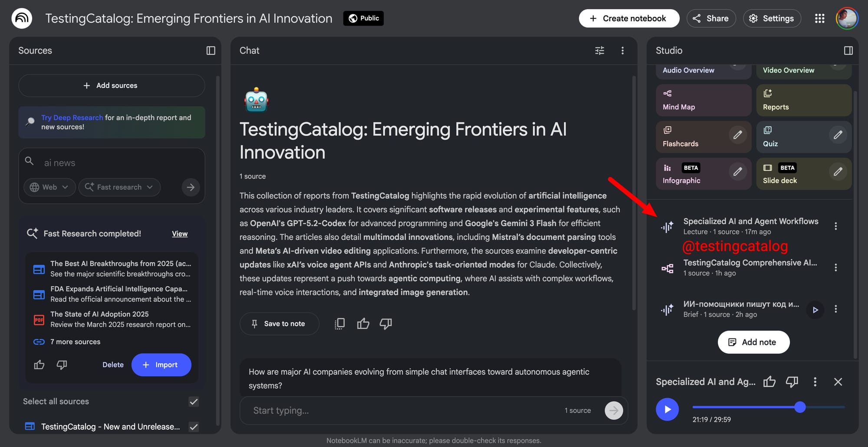Thumbs down the Fast Research results
The width and height of the screenshot is (868, 447).
click(x=62, y=365)
